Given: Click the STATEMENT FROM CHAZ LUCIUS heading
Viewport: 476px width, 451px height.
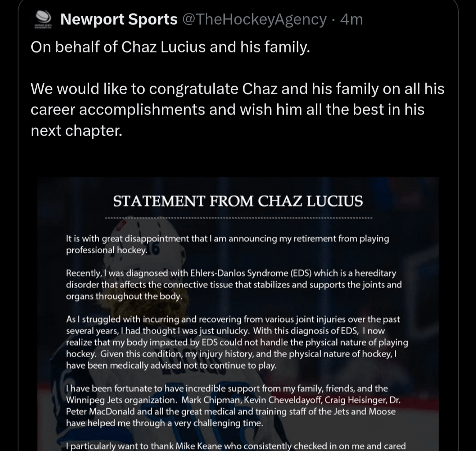Looking at the screenshot, I should click(x=238, y=201).
